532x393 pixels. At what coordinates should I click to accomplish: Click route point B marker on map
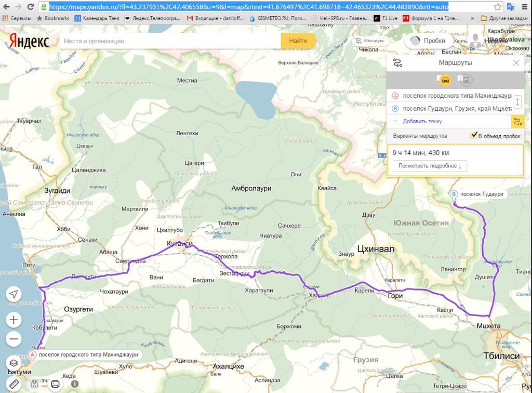(x=454, y=195)
